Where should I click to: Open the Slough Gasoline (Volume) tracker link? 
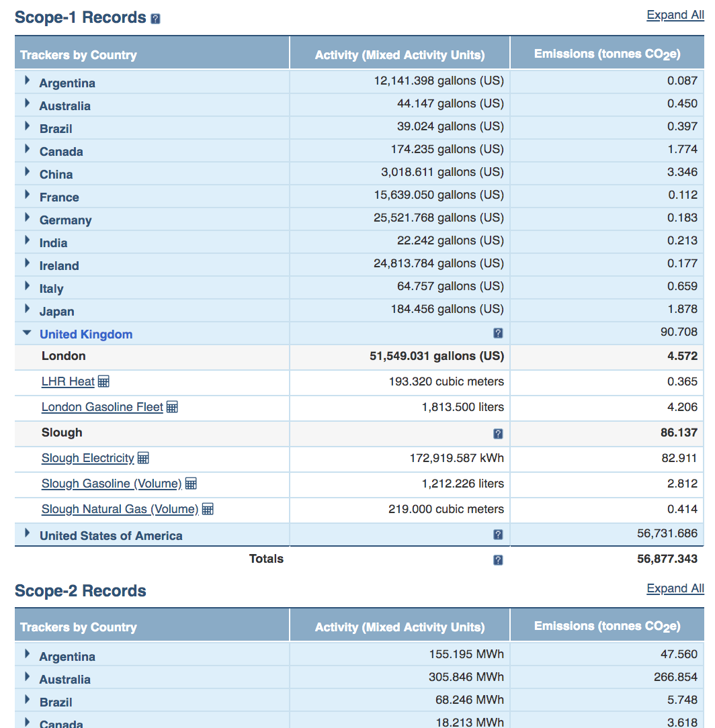(112, 484)
